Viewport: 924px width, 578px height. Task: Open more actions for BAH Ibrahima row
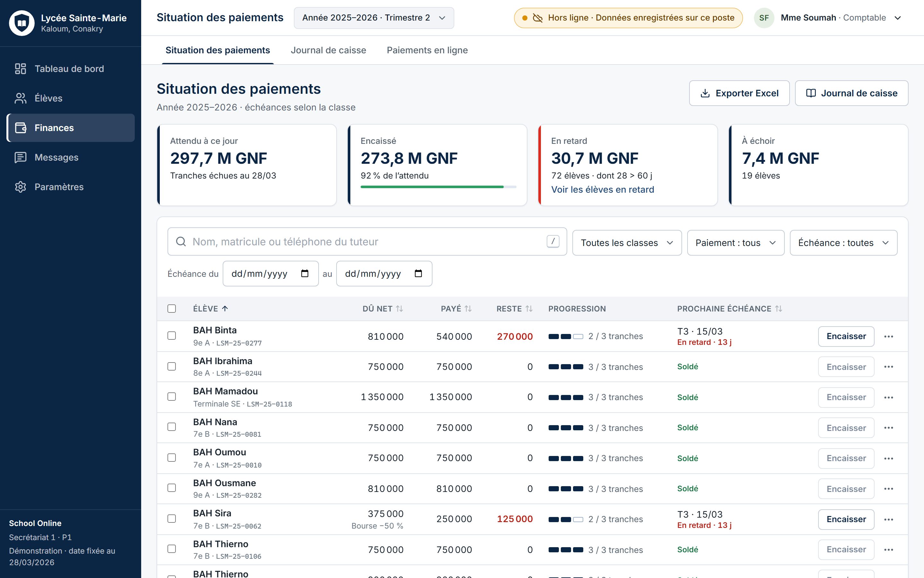[x=888, y=367]
